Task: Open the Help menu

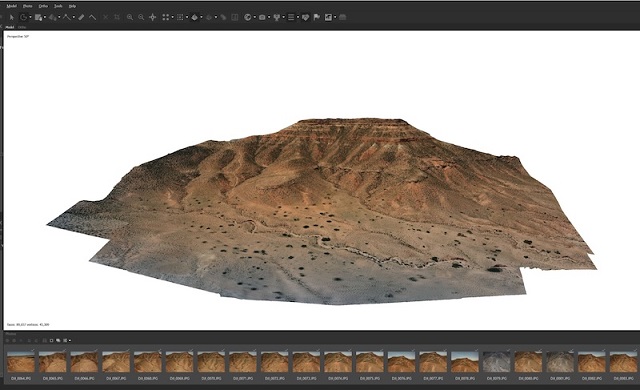Action: tap(72, 6)
